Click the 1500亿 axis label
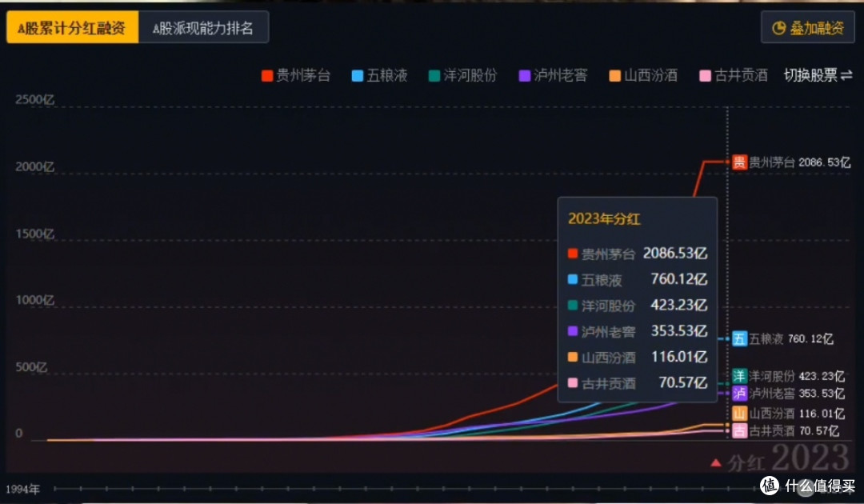 34,234
